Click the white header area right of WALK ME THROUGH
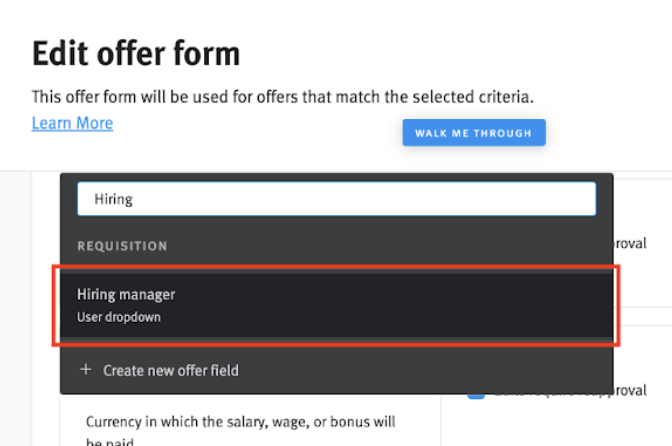The height and width of the screenshot is (446, 672). [609, 133]
